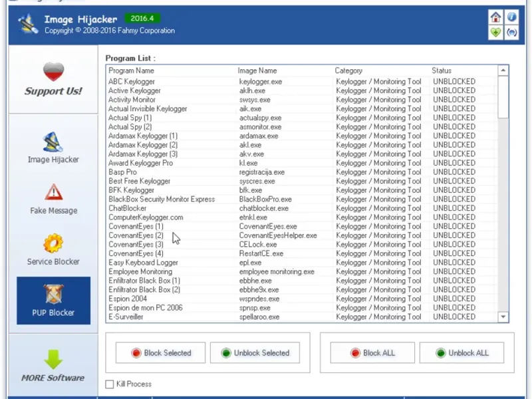This screenshot has height=399, width=532.
Task: Select BlackBox Security Monitor Express row
Action: click(x=301, y=199)
